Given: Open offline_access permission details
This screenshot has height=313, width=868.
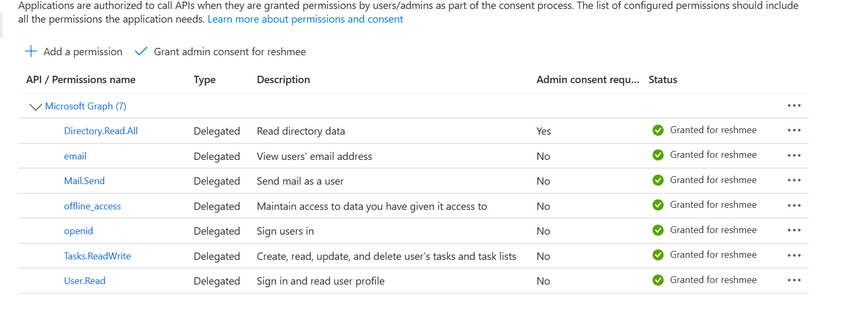Looking at the screenshot, I should coord(93,206).
